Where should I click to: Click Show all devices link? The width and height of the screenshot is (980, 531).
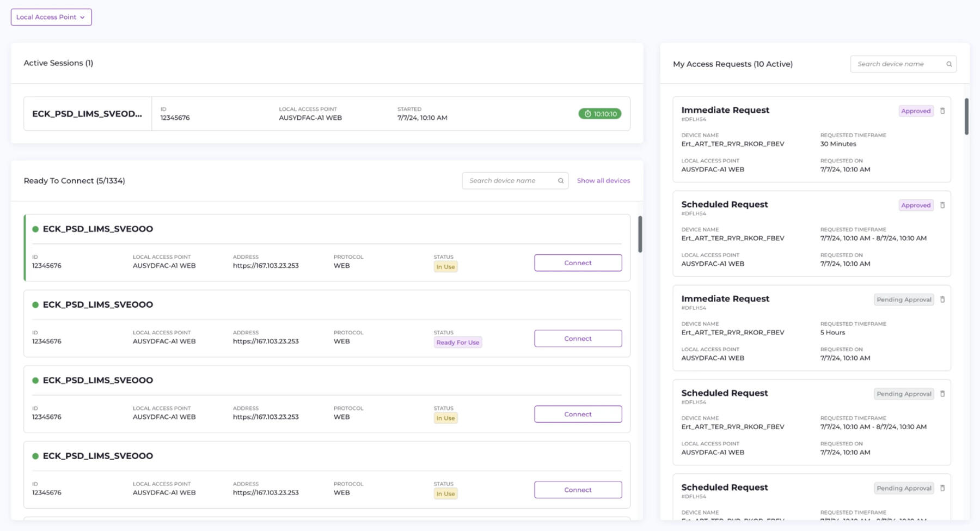[603, 181]
